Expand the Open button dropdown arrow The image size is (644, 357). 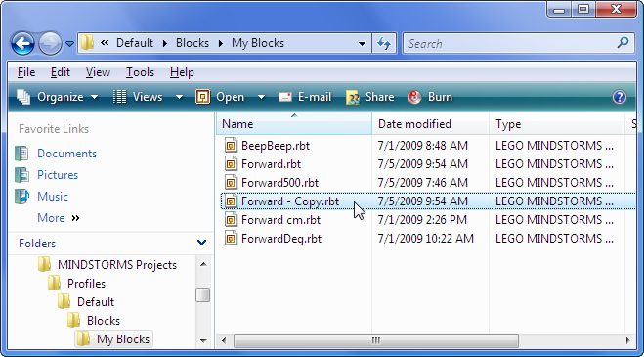[x=261, y=98]
